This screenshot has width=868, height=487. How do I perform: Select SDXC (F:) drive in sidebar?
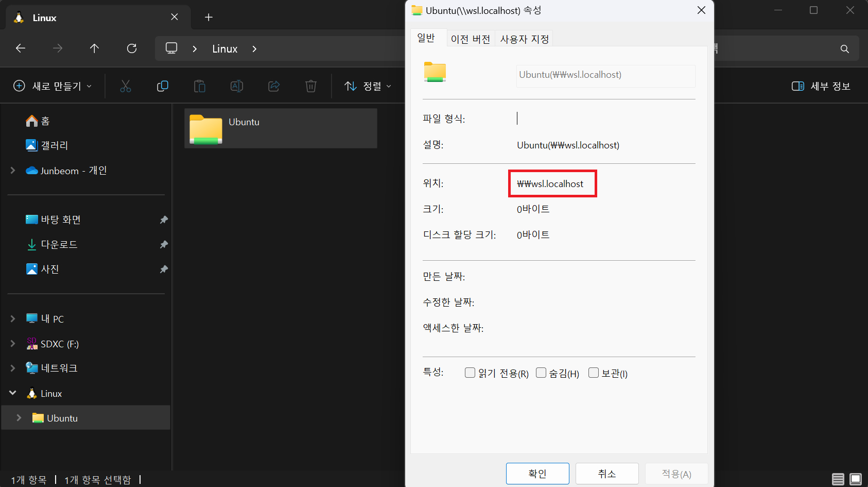[x=53, y=344]
